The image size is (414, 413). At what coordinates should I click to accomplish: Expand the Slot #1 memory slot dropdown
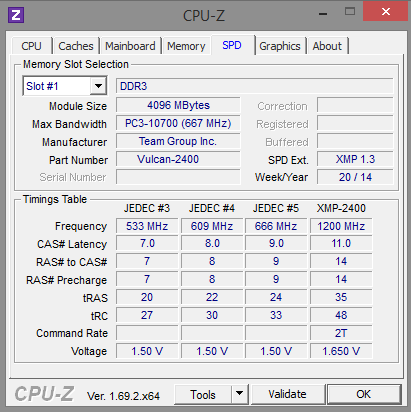coord(98,86)
